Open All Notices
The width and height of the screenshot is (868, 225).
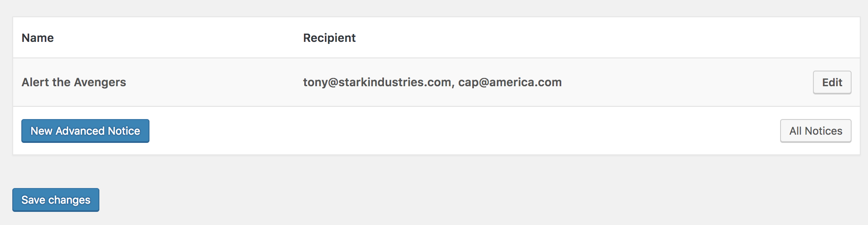pos(815,131)
